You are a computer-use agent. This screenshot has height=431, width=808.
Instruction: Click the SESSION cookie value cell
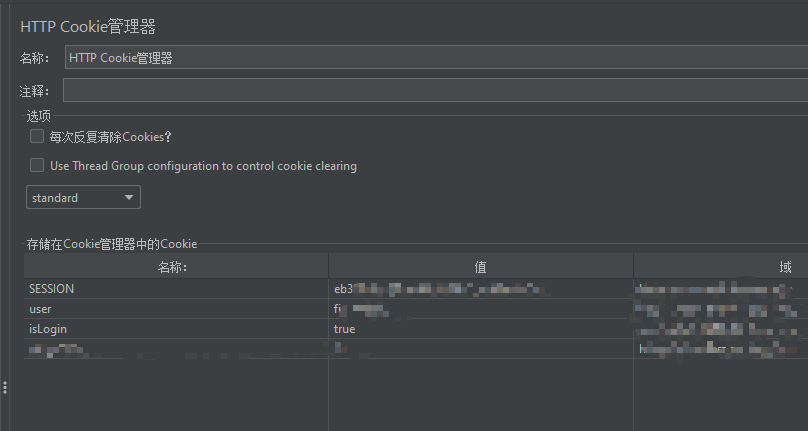[x=481, y=289]
